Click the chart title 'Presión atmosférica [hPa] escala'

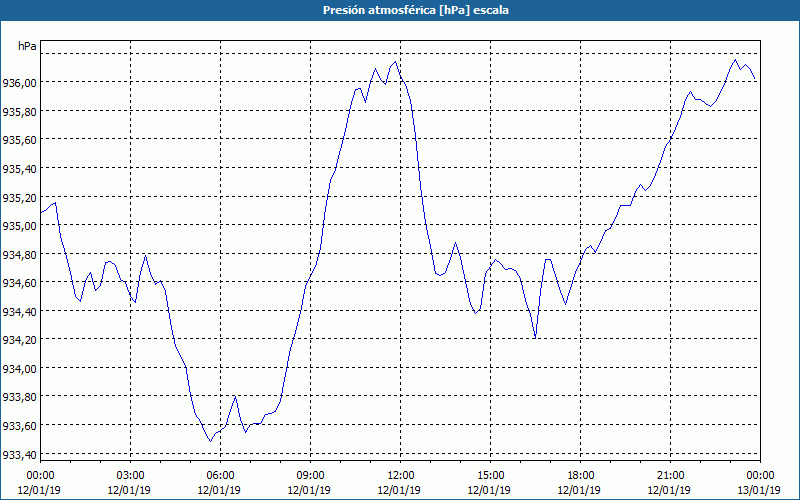click(x=416, y=10)
